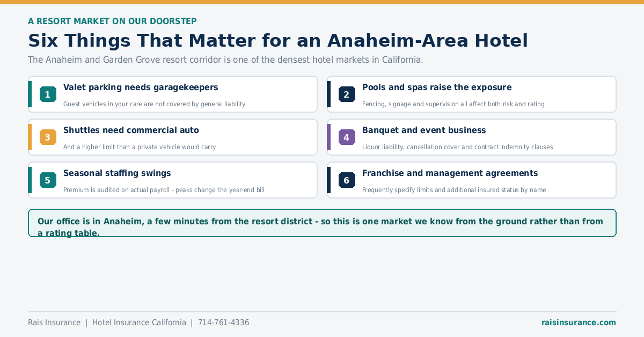Click the teal number 5 badge
The width and height of the screenshot is (644, 337).
point(48,180)
